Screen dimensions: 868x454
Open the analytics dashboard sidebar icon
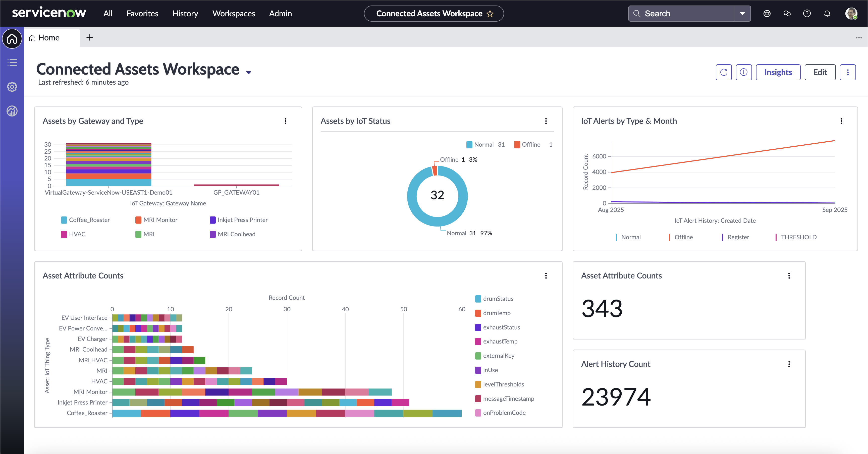[x=12, y=111]
